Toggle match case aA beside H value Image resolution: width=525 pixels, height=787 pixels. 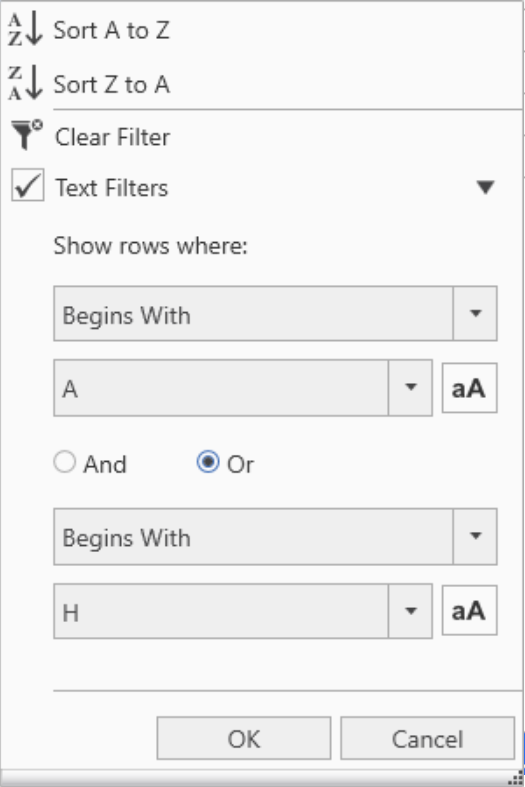point(469,610)
